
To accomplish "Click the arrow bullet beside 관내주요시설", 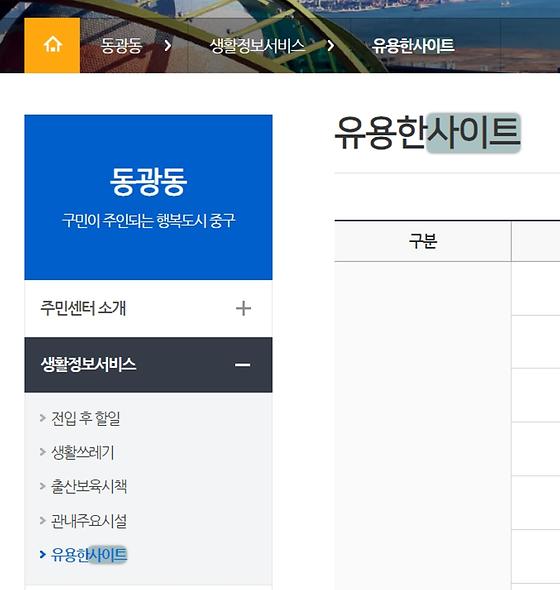I will pos(43,520).
